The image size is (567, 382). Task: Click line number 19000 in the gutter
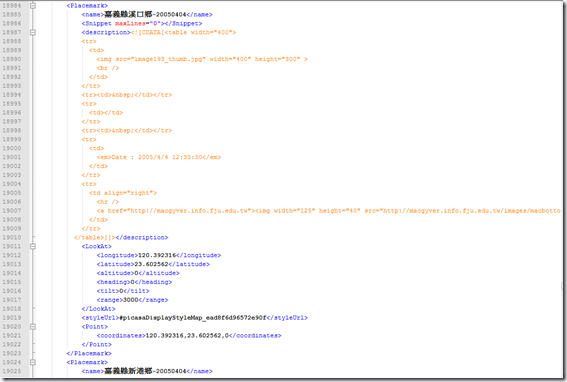tap(12, 148)
